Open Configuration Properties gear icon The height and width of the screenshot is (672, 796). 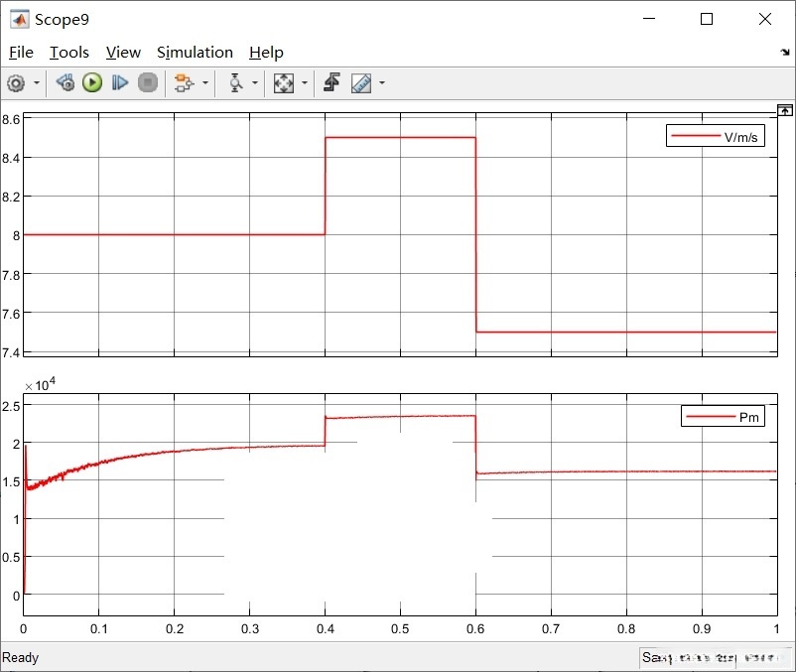point(16,83)
